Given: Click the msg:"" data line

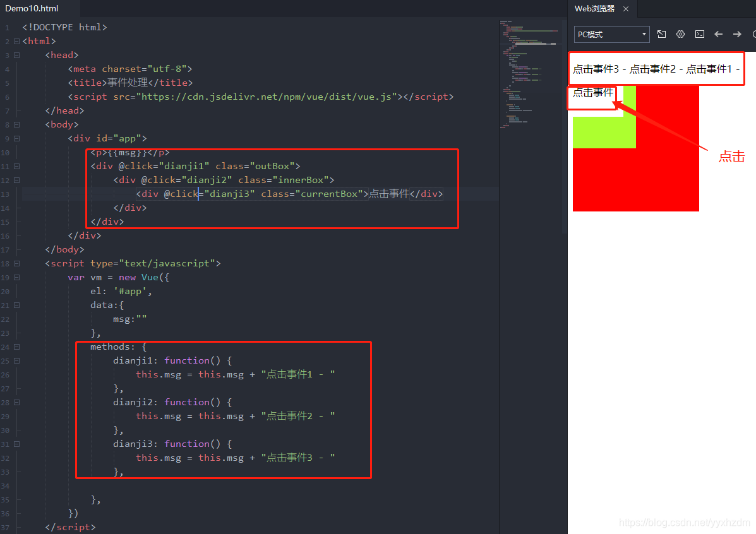Looking at the screenshot, I should pyautogui.click(x=130, y=319).
